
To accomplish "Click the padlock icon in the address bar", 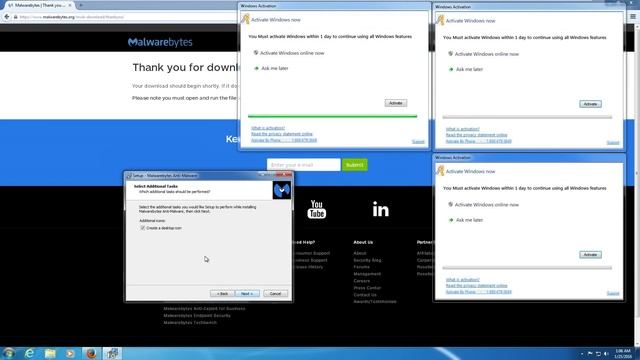I will 16,17.
